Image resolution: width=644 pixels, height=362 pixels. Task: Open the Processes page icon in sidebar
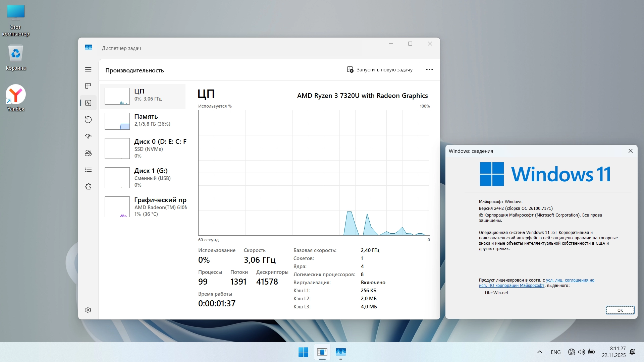click(x=88, y=86)
